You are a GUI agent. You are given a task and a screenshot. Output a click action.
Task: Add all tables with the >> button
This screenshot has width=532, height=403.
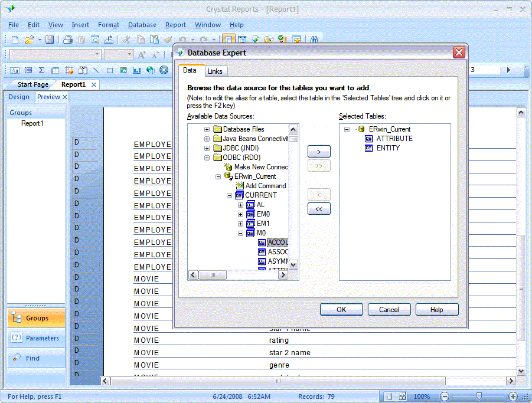[319, 166]
